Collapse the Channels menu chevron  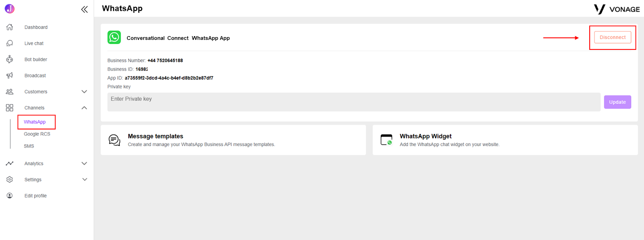[x=84, y=108]
